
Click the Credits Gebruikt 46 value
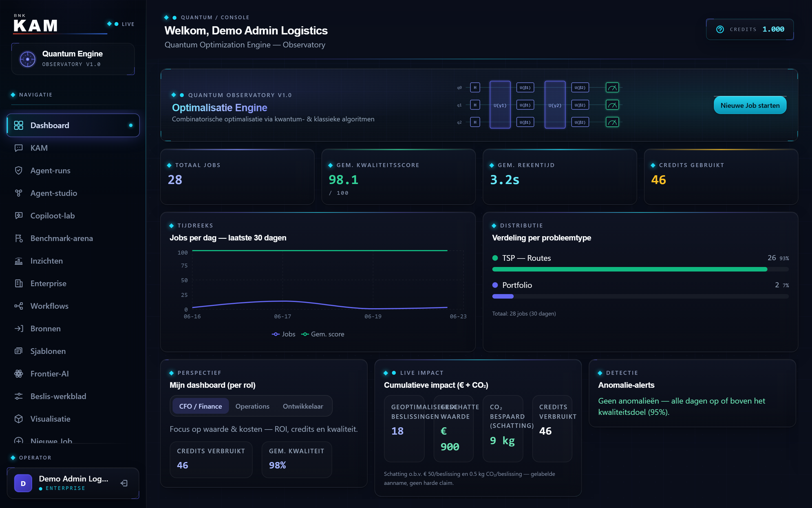[x=658, y=180]
